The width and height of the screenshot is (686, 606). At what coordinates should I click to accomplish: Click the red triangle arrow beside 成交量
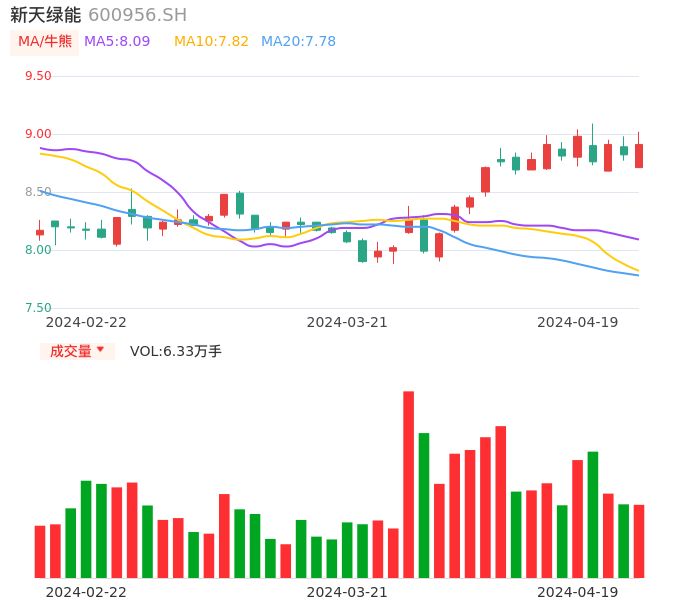[x=100, y=350]
